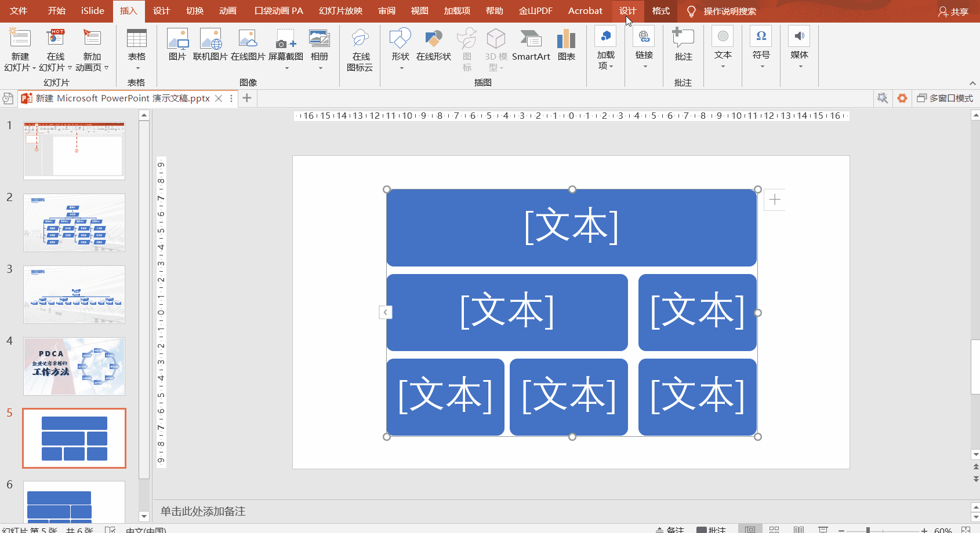Insert a table with 表格 icon

[137, 38]
